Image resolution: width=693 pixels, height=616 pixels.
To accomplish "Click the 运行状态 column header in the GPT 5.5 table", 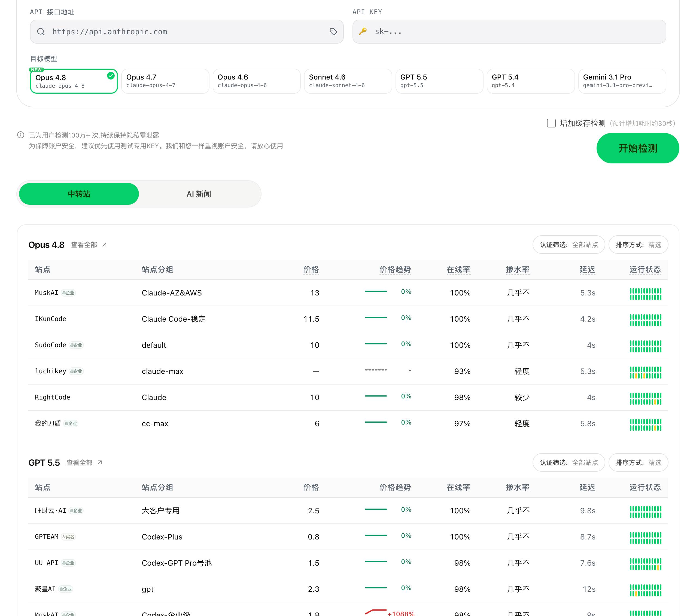I will (x=645, y=487).
